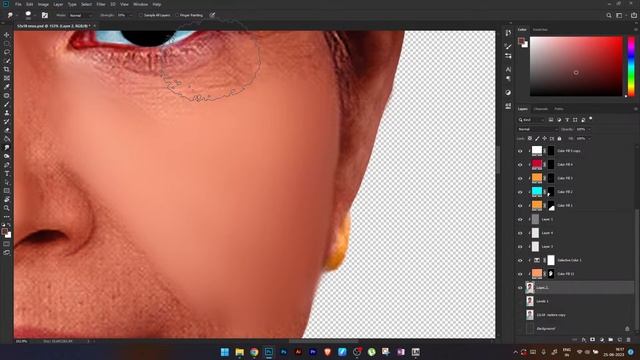Image resolution: width=640 pixels, height=360 pixels.
Task: Click Create new layer icon
Action: 620,340
